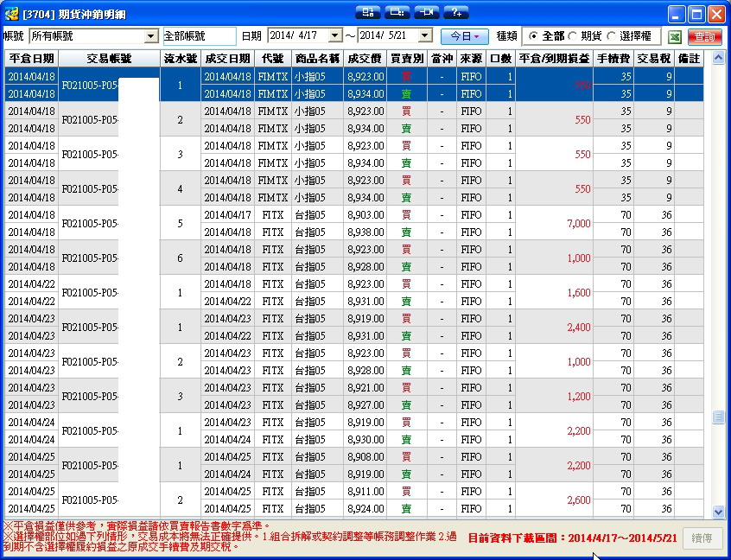Click 流水號 cell 4
Viewport: 731px width, 560px height.
tap(180, 189)
